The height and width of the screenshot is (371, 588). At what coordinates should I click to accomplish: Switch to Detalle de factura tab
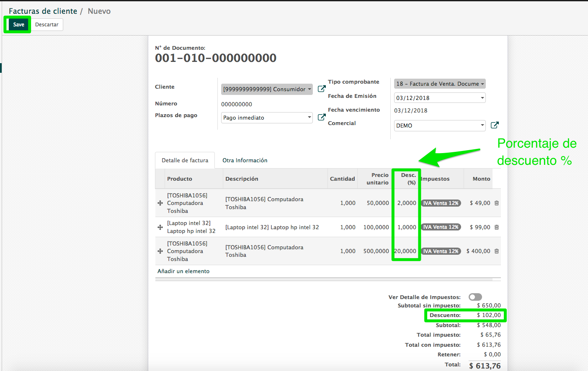[185, 160]
